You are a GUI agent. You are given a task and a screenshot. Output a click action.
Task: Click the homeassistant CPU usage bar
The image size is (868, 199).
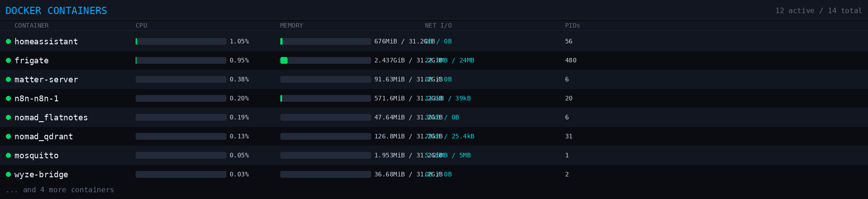[x=181, y=42]
